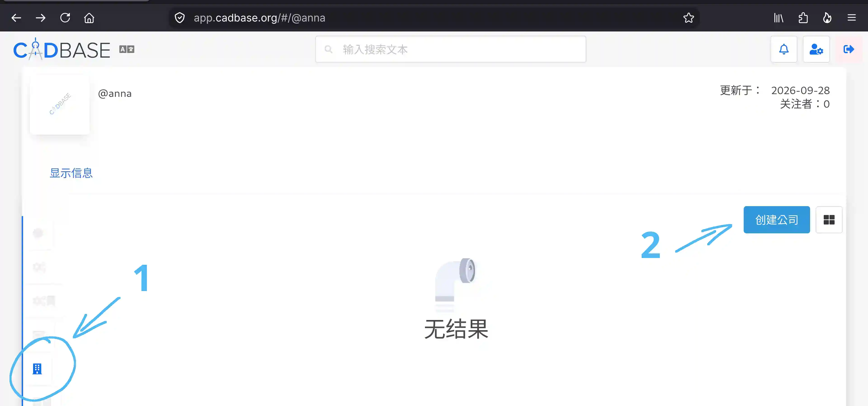Open the browser home page

[x=89, y=18]
